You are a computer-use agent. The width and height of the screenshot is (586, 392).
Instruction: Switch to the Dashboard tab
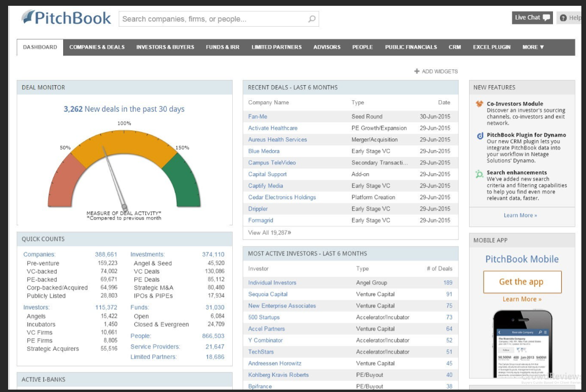click(40, 47)
